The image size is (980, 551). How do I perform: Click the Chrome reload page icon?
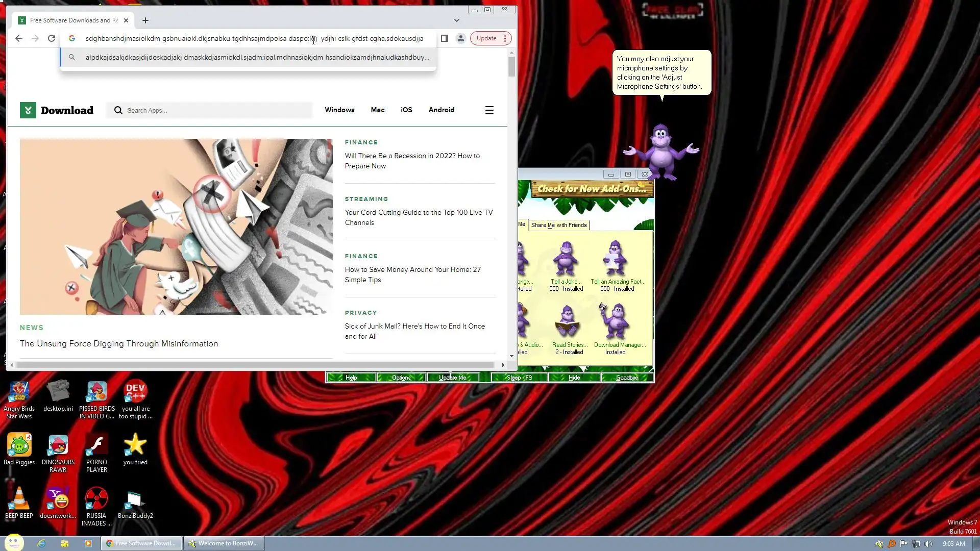click(x=52, y=38)
